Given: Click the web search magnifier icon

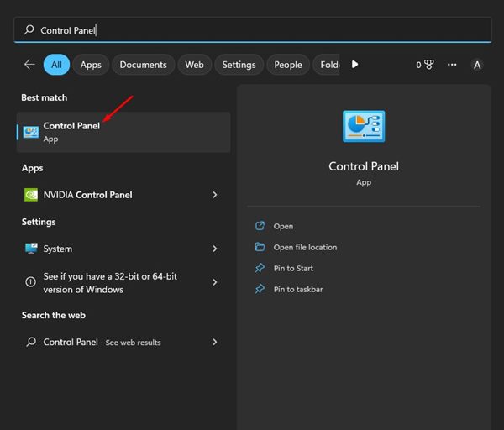Looking at the screenshot, I should click(31, 342).
